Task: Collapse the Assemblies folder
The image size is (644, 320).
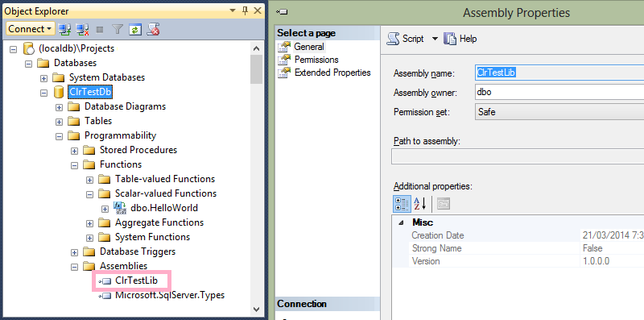Action: pos(74,268)
